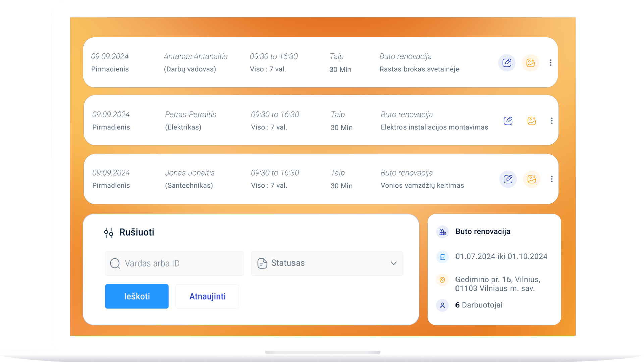Open three-dot menu for Jonas Jonaitis row
Screen dimensions: 644x362
click(552, 179)
